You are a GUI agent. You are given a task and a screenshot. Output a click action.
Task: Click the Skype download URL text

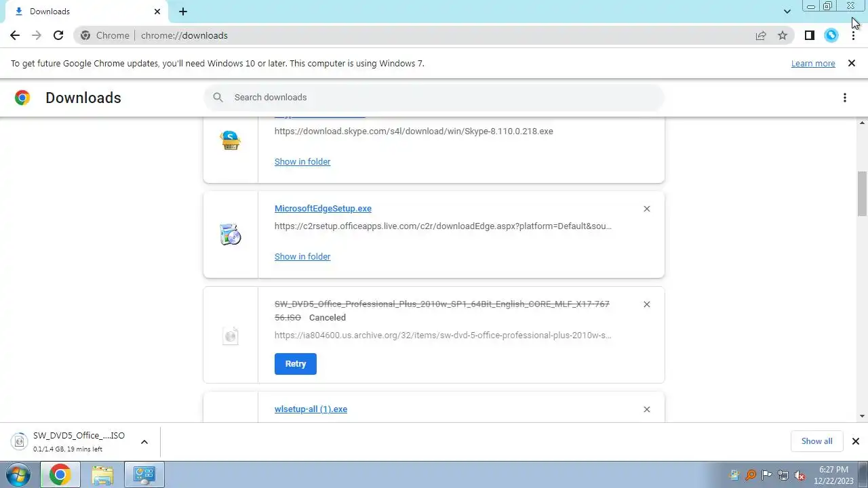(414, 131)
